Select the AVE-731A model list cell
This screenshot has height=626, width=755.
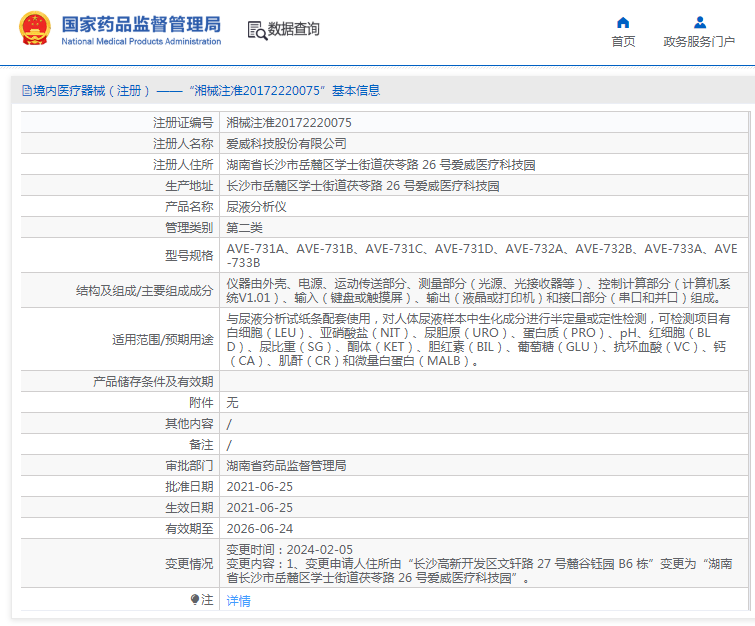[x=482, y=255]
